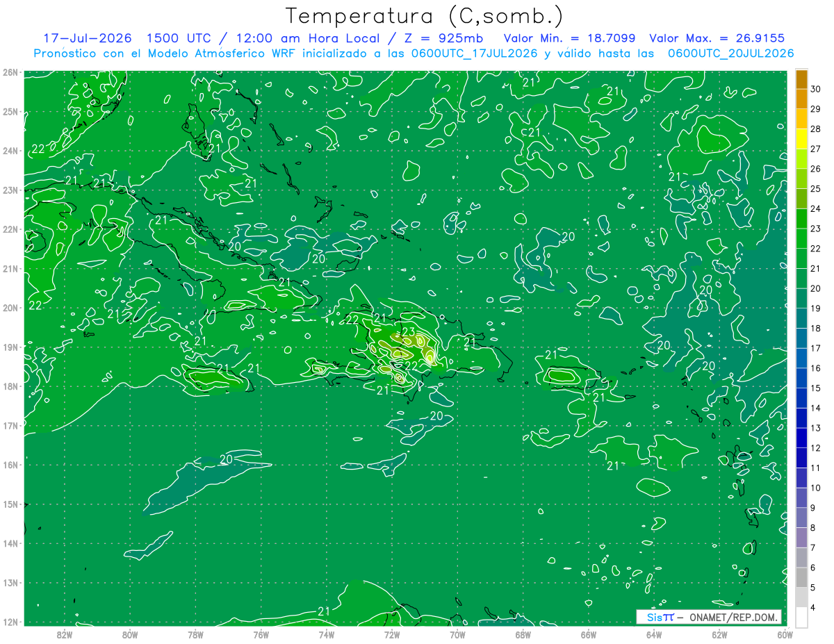
Task: Click the latitude label "20N"
Action: [10, 308]
